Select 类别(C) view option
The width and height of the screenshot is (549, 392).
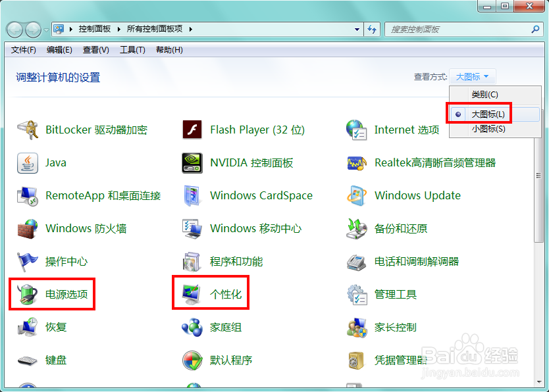494,95
